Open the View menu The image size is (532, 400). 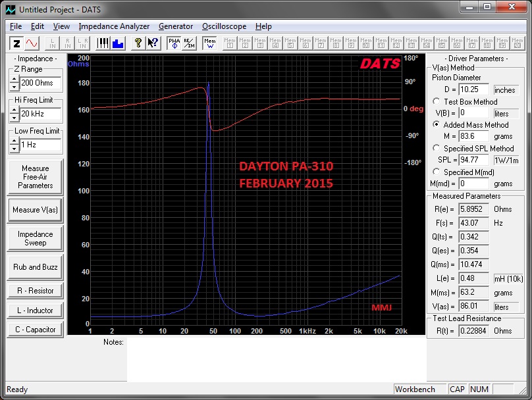coord(61,26)
